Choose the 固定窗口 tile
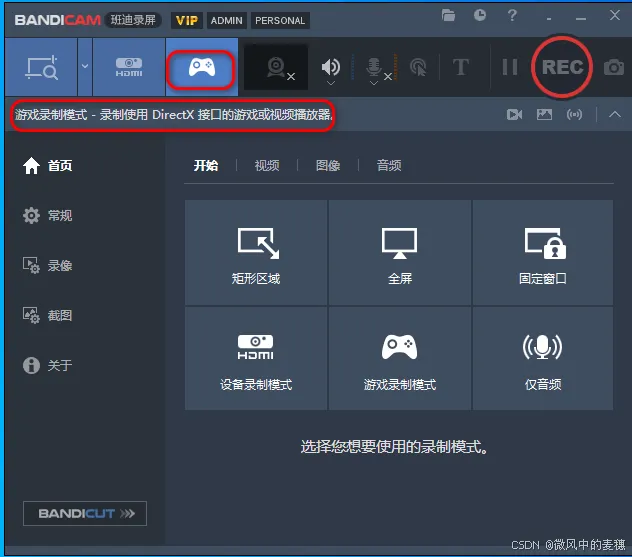This screenshot has height=557, width=632. [543, 253]
